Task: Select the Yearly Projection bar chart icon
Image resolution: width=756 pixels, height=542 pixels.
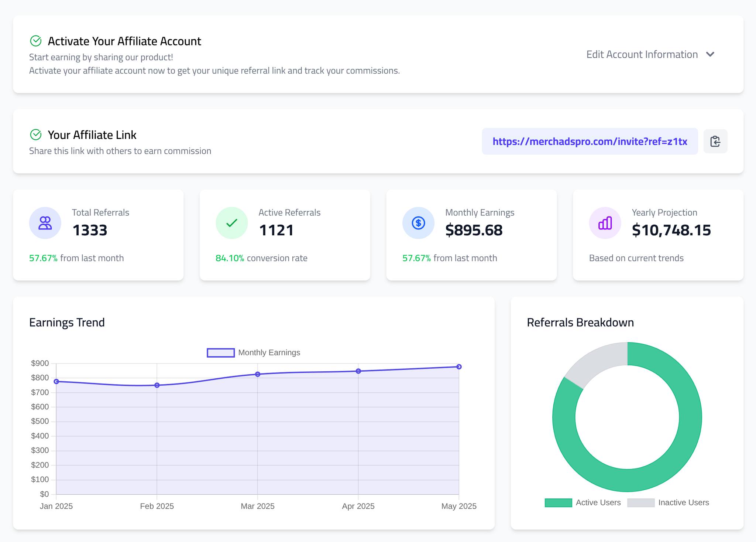Action: click(x=604, y=222)
